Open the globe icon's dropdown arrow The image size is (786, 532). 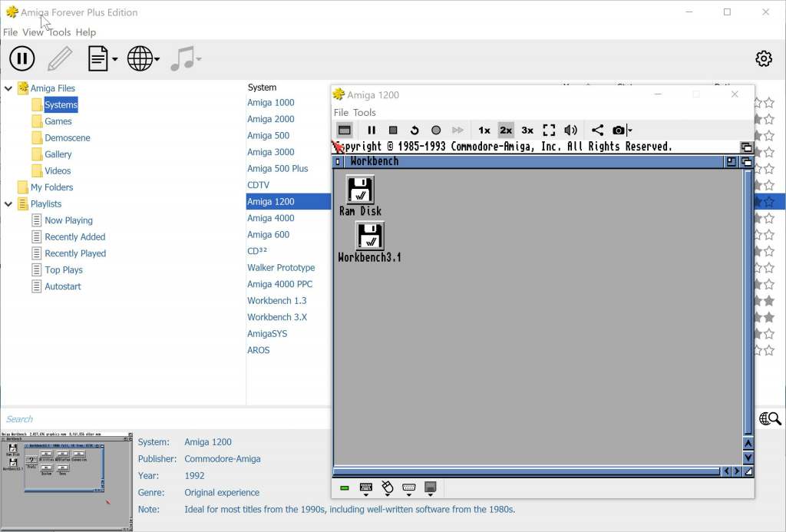tap(157, 59)
